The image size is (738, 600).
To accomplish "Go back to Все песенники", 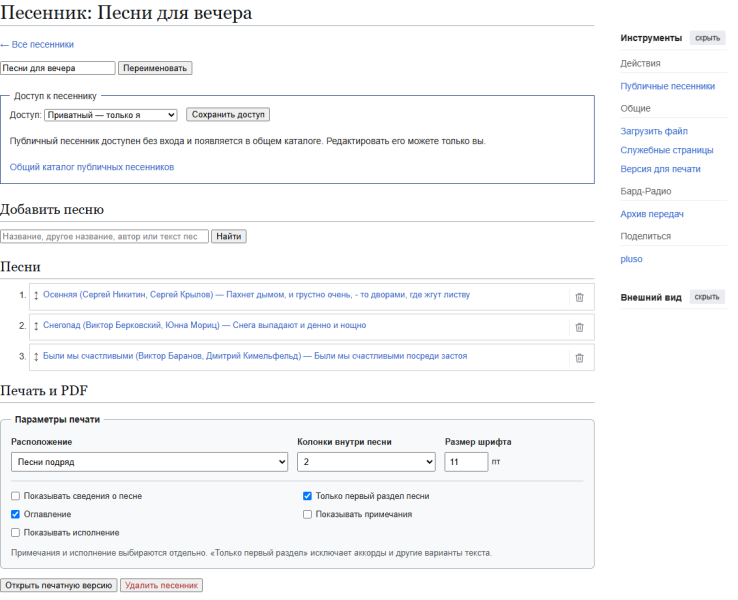I will pos(37,45).
